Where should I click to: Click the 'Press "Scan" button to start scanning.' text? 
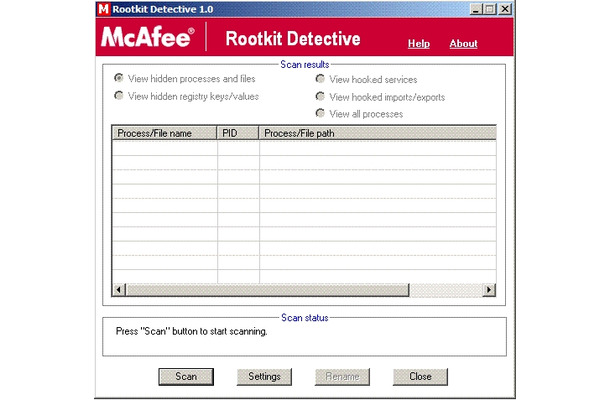(191, 332)
